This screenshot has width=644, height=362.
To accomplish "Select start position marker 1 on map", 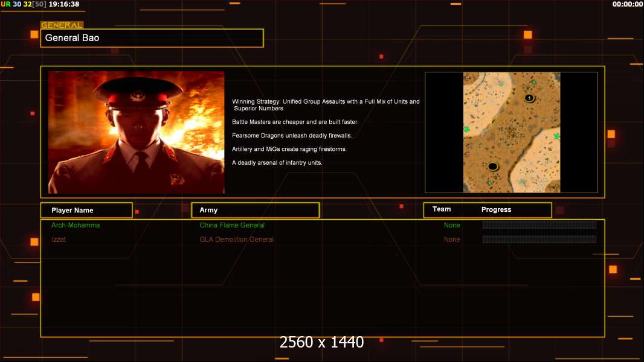I will click(x=529, y=98).
